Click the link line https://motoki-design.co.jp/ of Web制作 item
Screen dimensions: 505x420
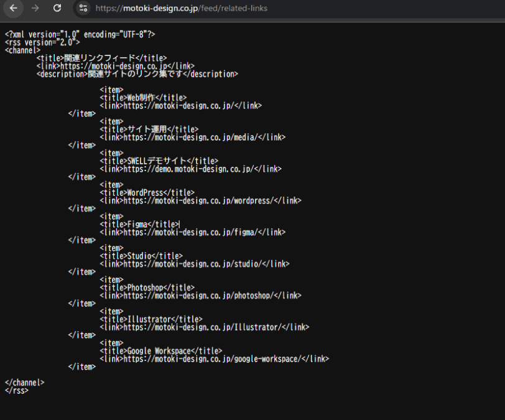[x=181, y=106]
